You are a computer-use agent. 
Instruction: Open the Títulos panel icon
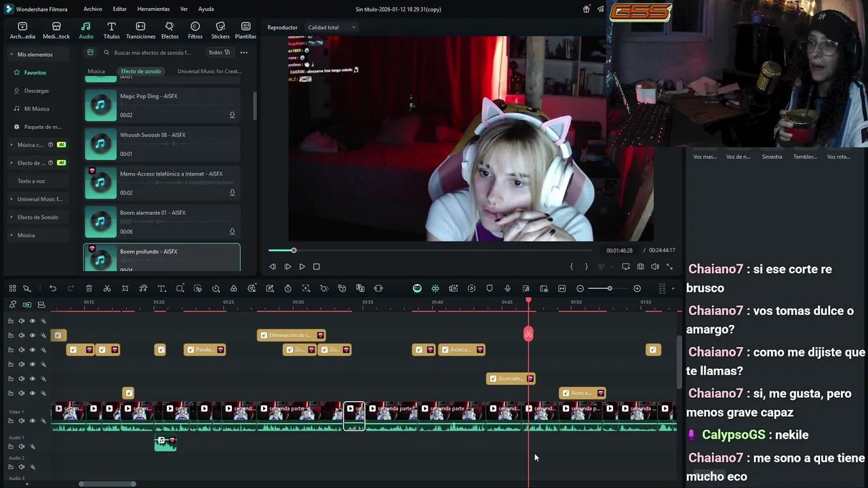pyautogui.click(x=111, y=30)
